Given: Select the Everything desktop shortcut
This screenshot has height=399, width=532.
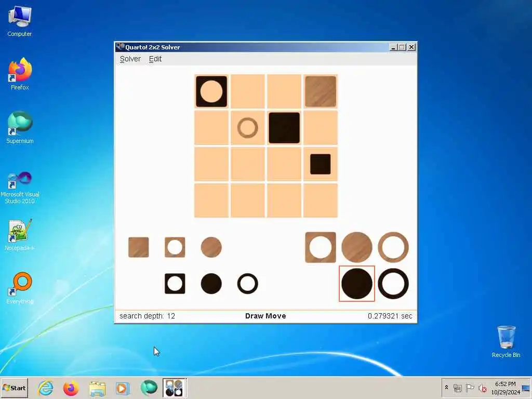Looking at the screenshot, I should 20,288.
